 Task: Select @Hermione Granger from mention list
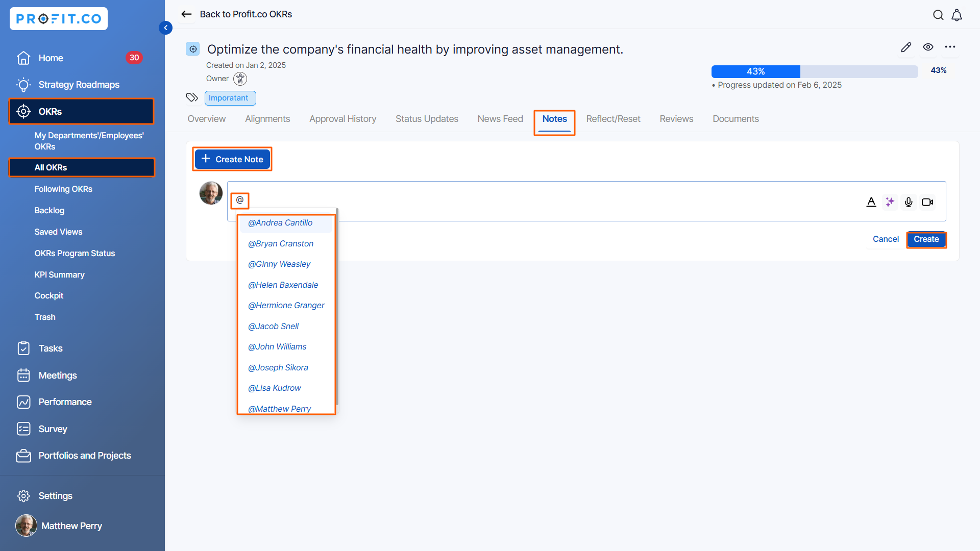(286, 305)
